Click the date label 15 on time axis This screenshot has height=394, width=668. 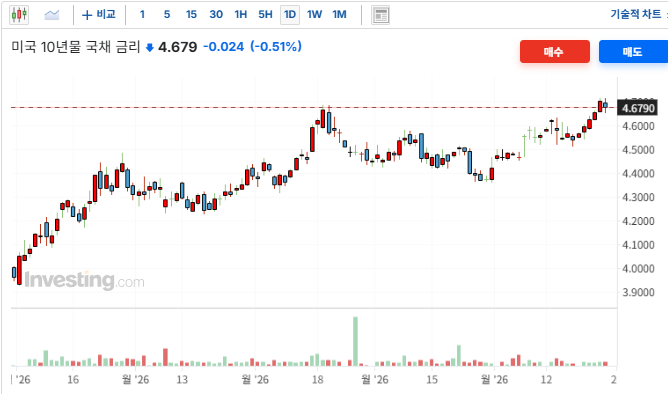tap(432, 379)
